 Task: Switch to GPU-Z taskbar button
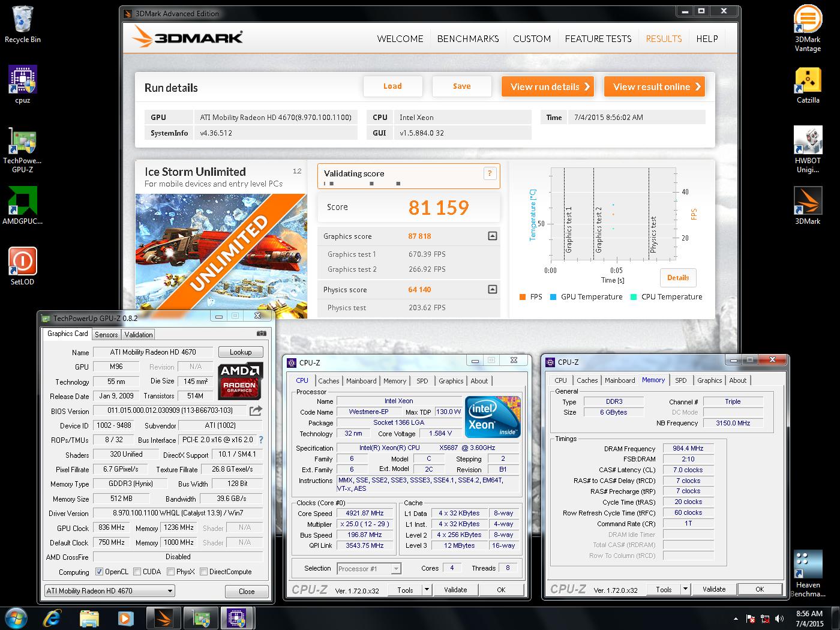201,618
